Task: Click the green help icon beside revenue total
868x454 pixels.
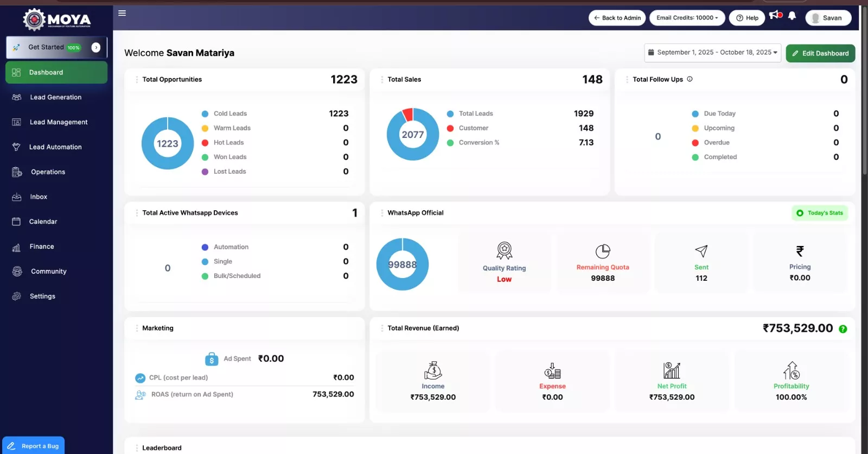Action: [x=843, y=329]
